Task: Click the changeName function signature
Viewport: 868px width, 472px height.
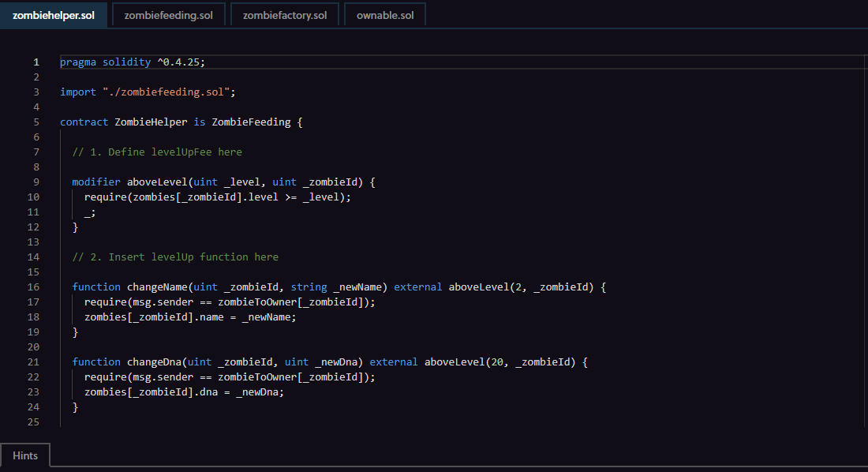Action: tap(339, 287)
